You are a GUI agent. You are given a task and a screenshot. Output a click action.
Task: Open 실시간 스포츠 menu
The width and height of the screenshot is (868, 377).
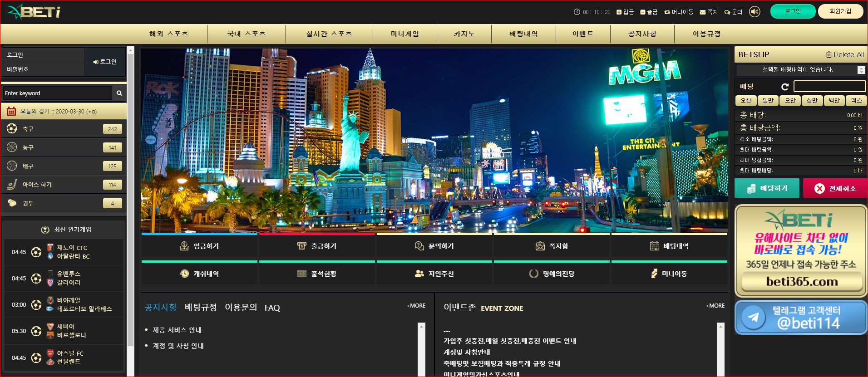point(329,34)
